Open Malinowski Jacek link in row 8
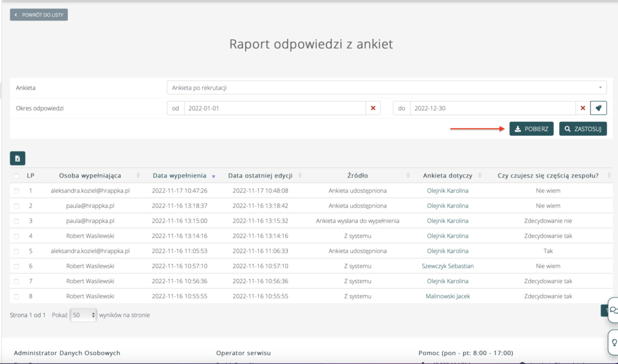The width and height of the screenshot is (618, 364). pyautogui.click(x=447, y=296)
